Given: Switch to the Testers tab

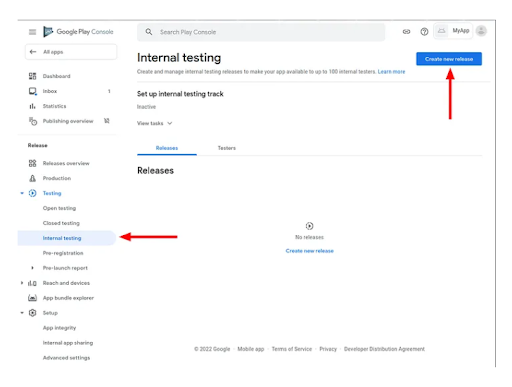Looking at the screenshot, I should tap(227, 148).
